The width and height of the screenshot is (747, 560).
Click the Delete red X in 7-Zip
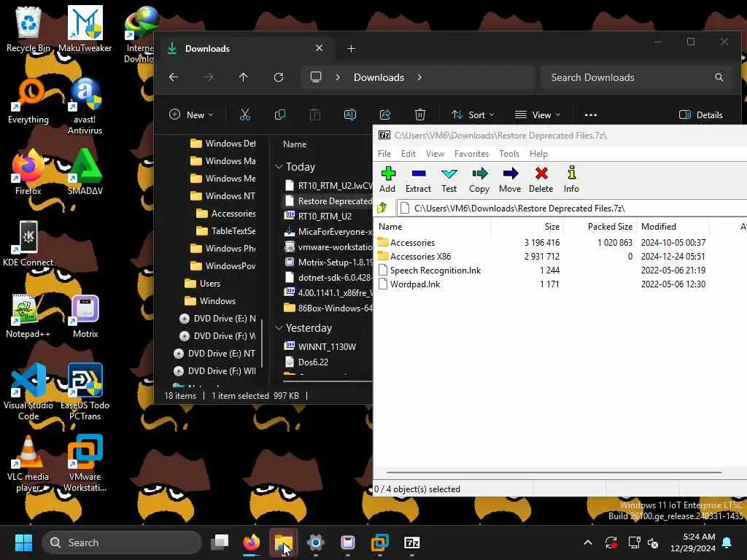[x=541, y=179]
